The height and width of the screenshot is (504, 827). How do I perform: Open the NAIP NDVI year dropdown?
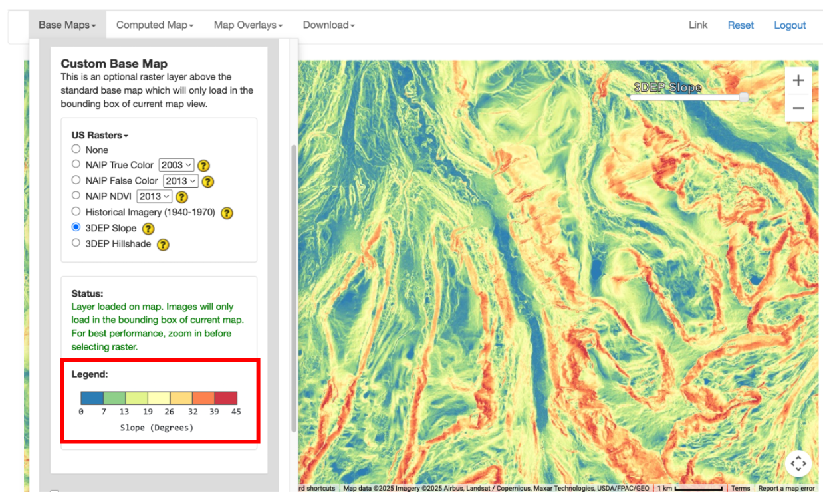pyautogui.click(x=154, y=196)
